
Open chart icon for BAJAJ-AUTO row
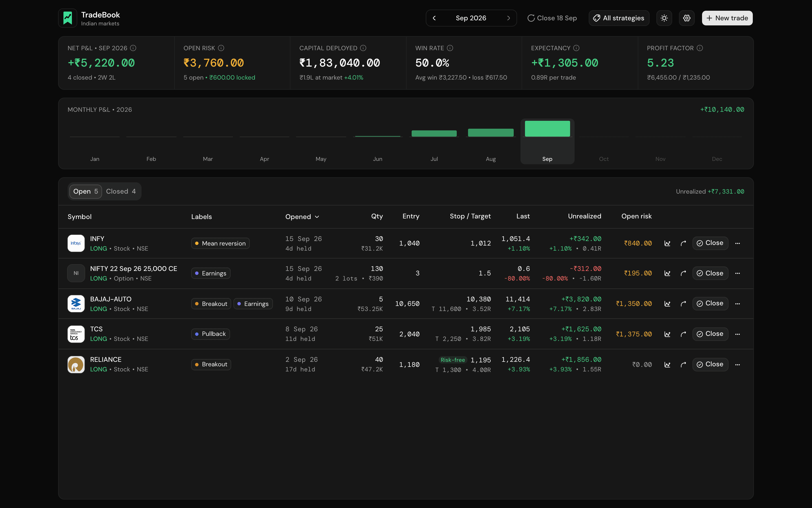click(x=667, y=304)
